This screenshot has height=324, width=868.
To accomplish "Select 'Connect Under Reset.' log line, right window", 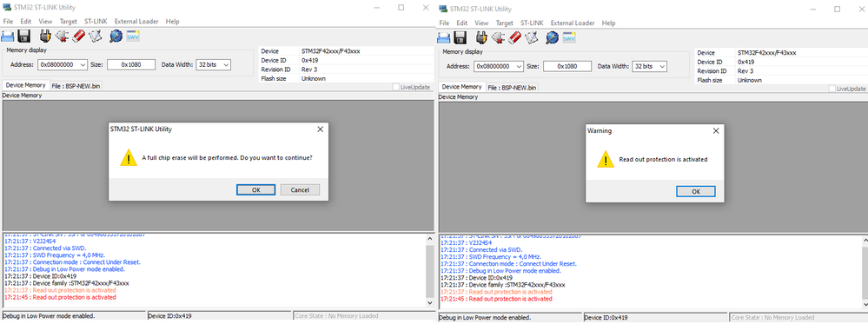I will 508,264.
